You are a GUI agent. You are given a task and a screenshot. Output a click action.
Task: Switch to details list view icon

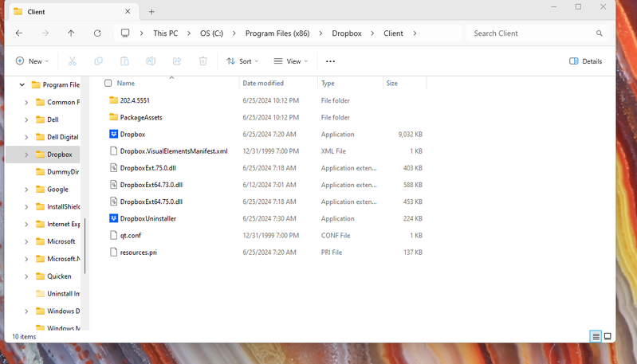595,337
